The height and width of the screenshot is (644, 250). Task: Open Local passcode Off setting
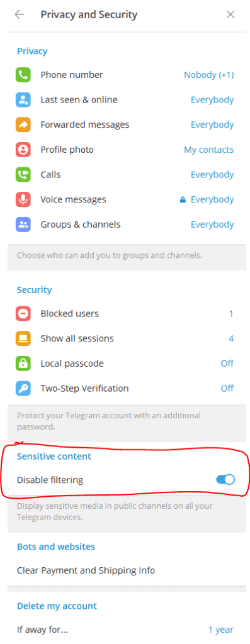click(227, 364)
